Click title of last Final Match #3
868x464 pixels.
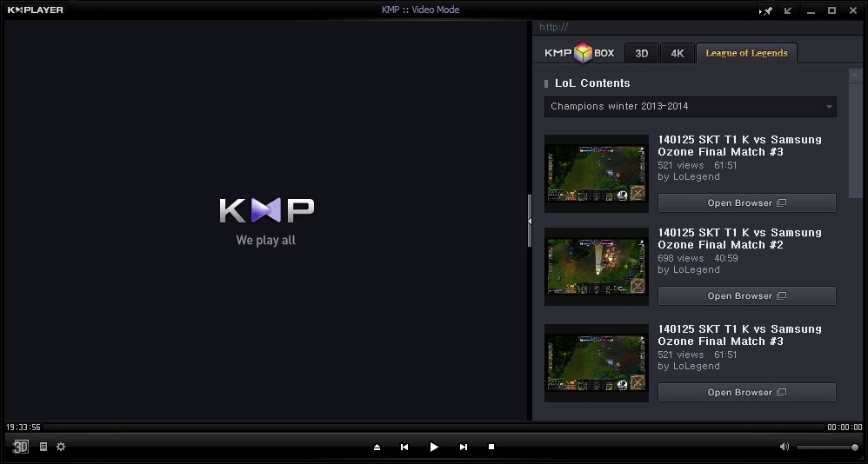(739, 335)
